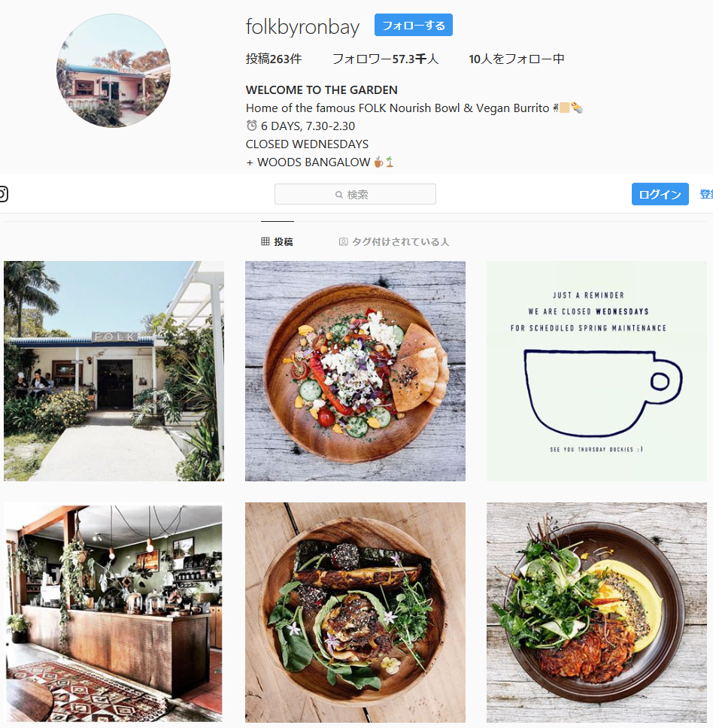Open the wooden plate salad with pita post

[x=355, y=371]
